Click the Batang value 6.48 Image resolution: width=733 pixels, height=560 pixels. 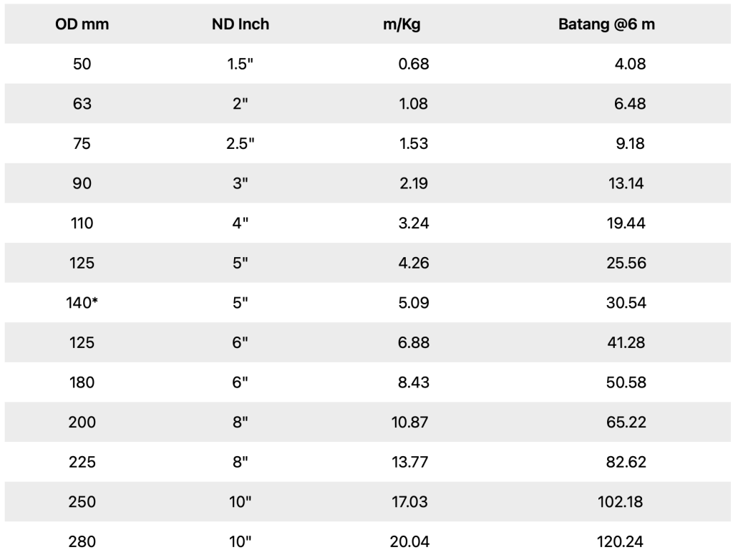coord(630,104)
